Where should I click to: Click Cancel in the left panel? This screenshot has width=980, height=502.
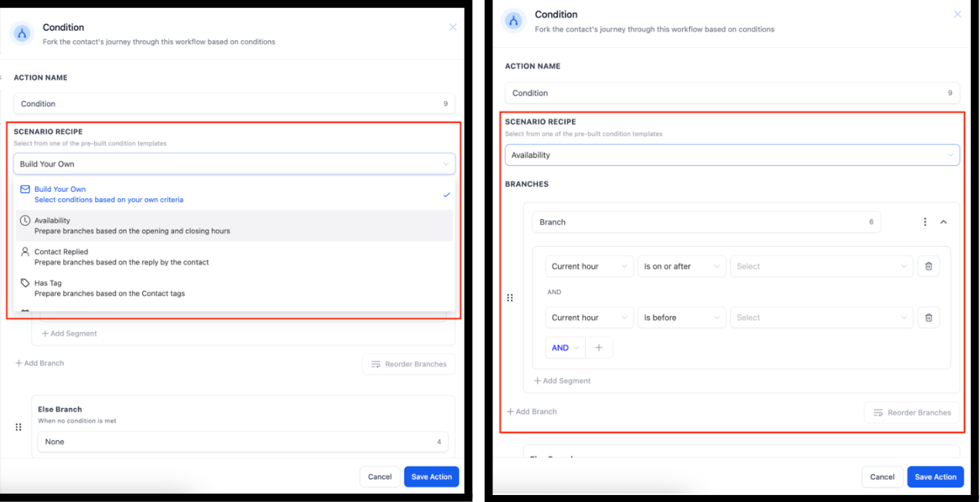coord(380,477)
